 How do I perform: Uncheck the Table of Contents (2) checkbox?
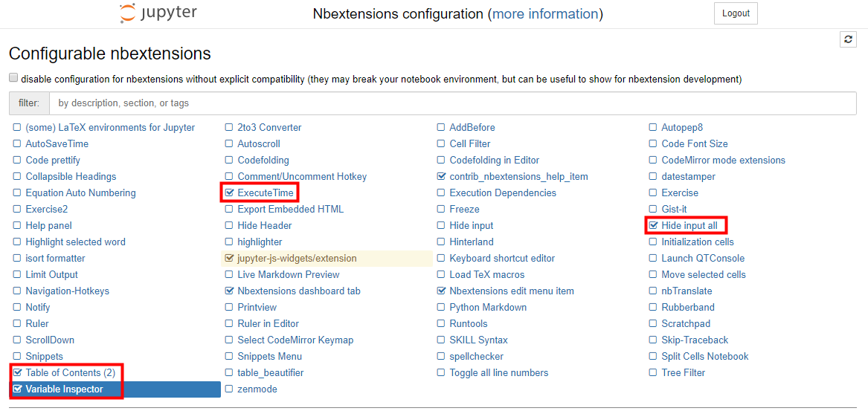click(16, 373)
